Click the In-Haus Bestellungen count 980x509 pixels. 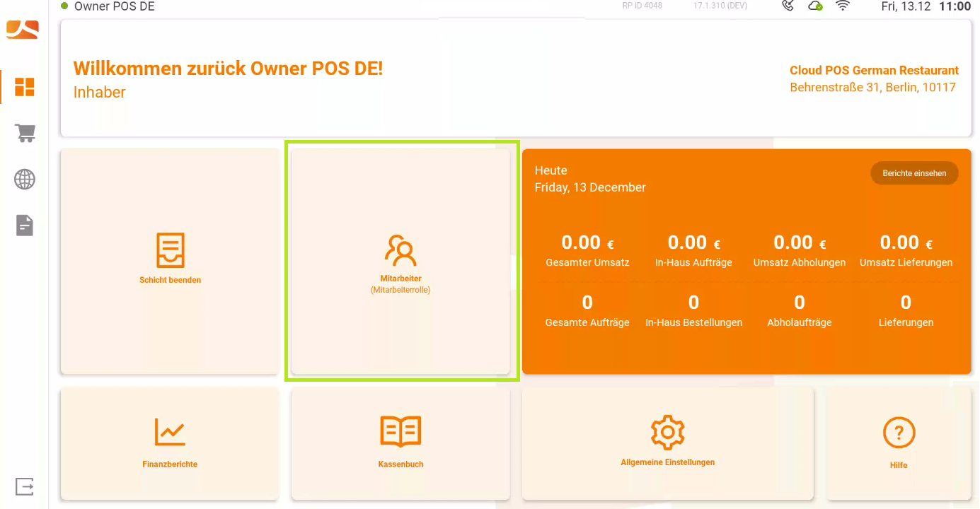coord(693,303)
